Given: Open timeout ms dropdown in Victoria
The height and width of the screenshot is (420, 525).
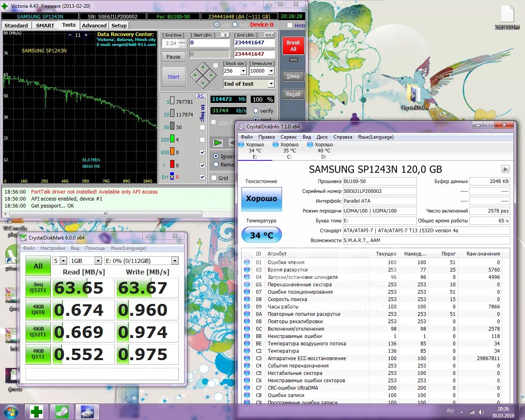Looking at the screenshot, I should click(x=271, y=71).
